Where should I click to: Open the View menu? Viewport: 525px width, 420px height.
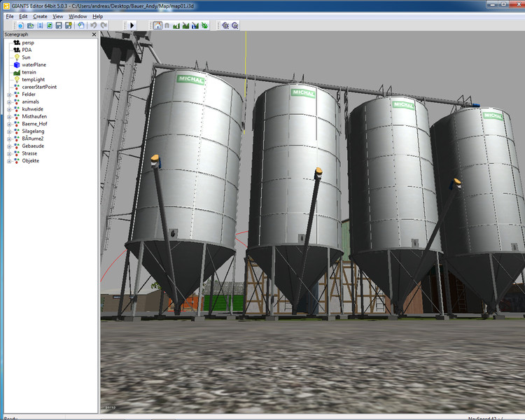tap(58, 16)
